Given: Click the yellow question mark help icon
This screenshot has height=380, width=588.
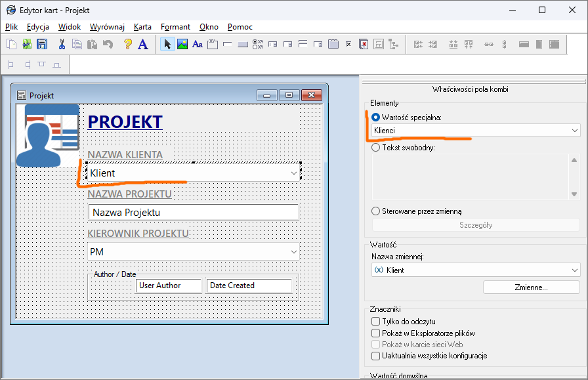Looking at the screenshot, I should [127, 45].
